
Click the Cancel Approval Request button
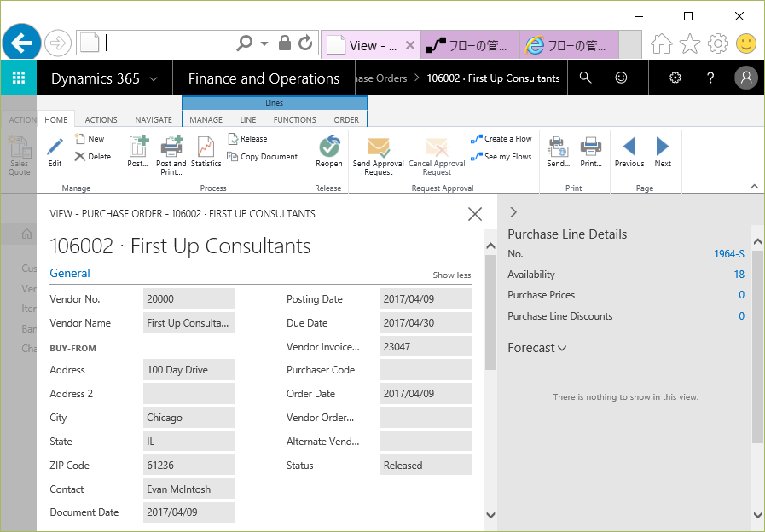(x=437, y=155)
